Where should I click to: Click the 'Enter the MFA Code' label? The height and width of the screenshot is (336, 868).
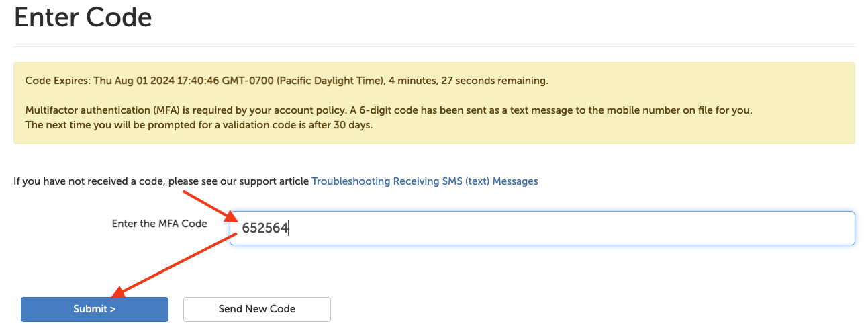pyautogui.click(x=159, y=224)
